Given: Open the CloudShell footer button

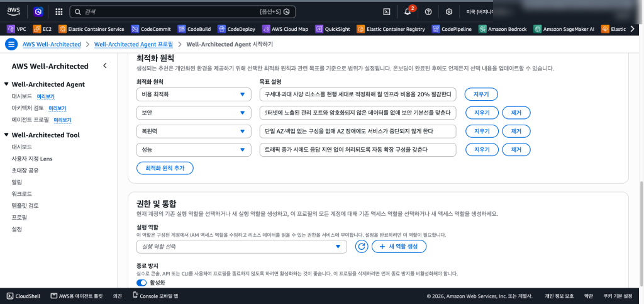Looking at the screenshot, I should click(x=23, y=296).
